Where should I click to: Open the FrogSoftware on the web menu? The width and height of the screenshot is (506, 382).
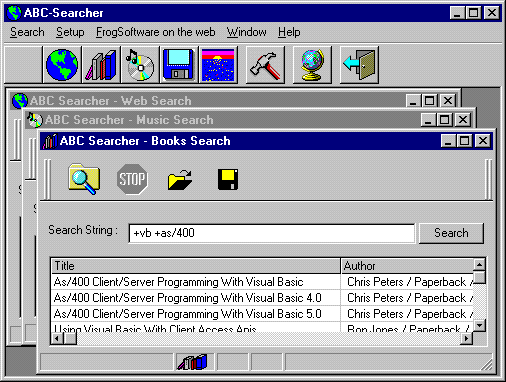coord(155,32)
